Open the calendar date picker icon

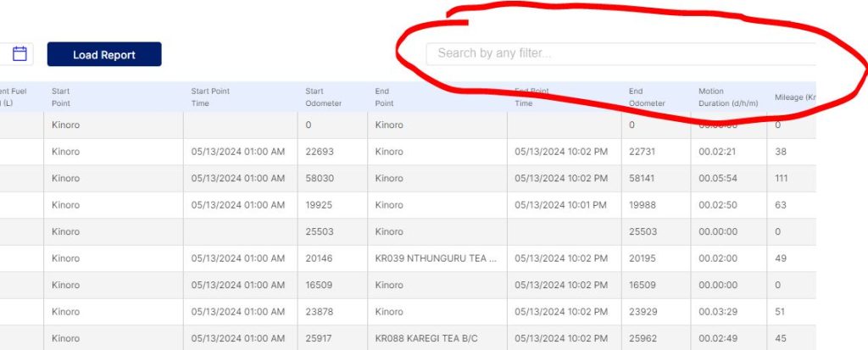coord(20,54)
